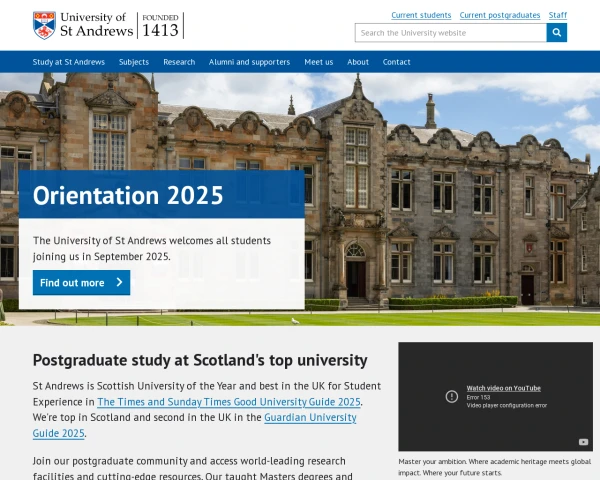Click the Orientation 2025 banner heading

coord(128,196)
